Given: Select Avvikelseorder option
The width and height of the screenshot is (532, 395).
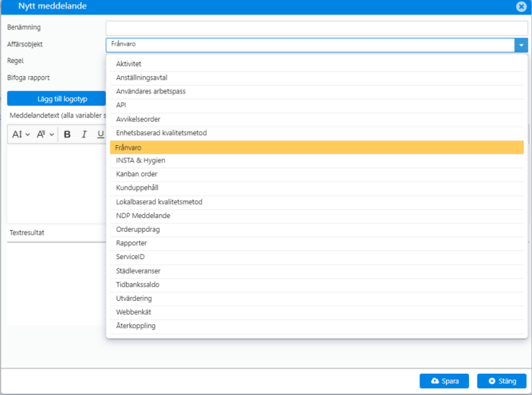Looking at the screenshot, I should pos(317,119).
